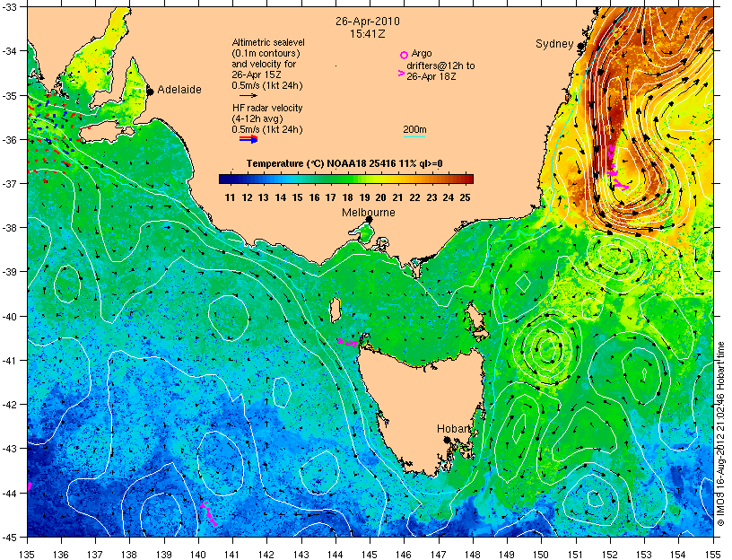
Task: Click the longitude axis label 140
Action: (198, 555)
